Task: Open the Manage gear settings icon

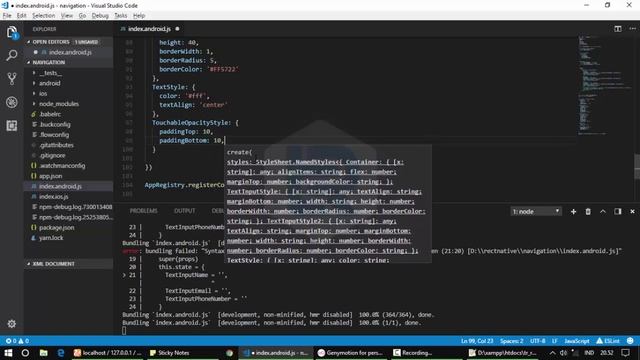Action: [x=12, y=324]
